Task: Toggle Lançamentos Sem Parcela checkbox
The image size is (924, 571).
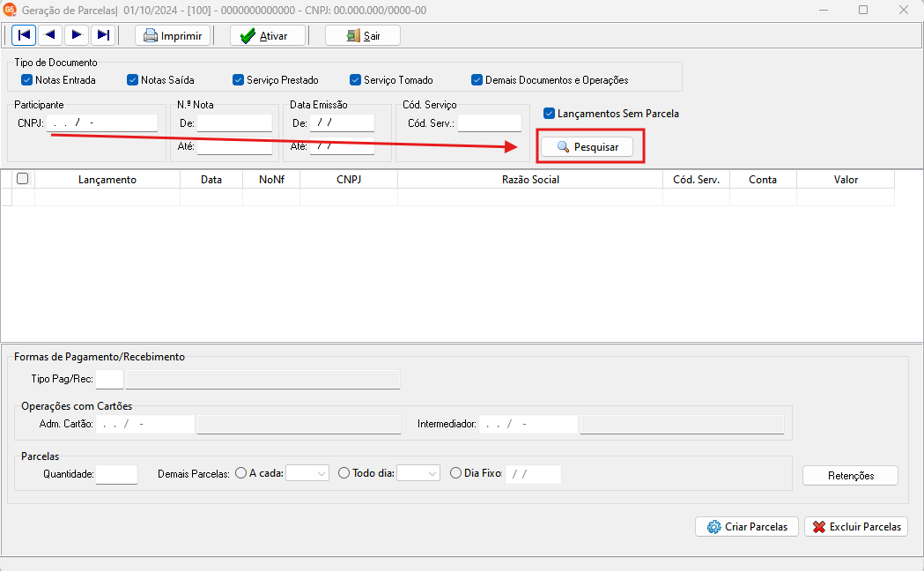Action: pyautogui.click(x=550, y=113)
